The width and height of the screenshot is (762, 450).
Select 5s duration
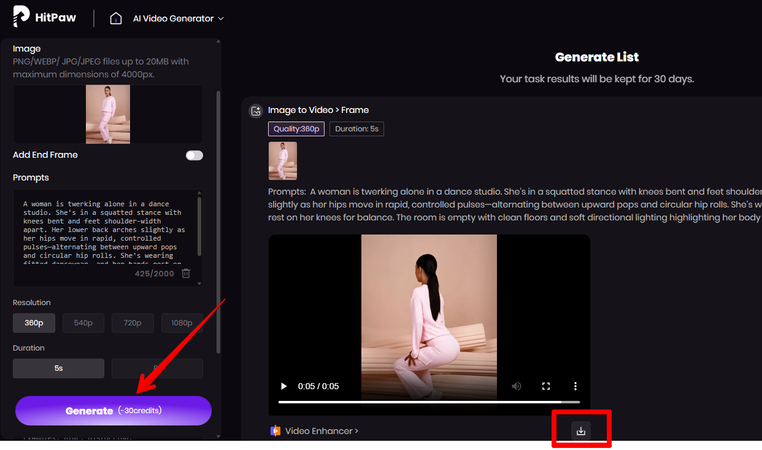pos(58,368)
